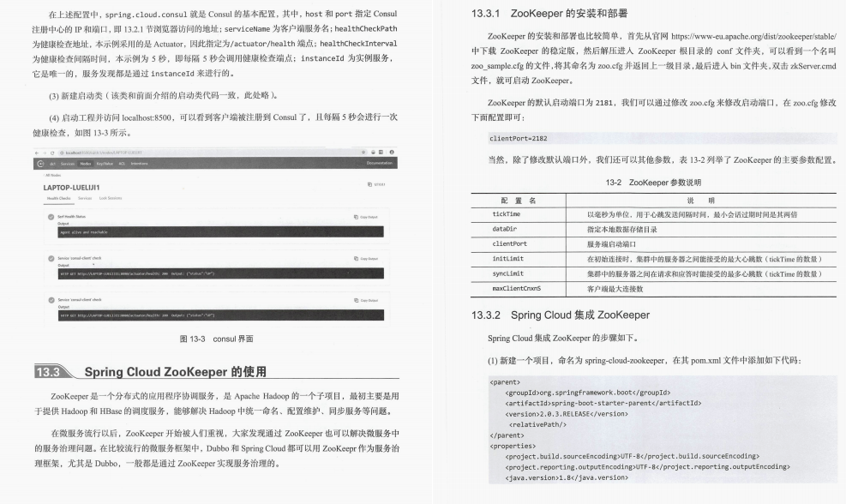The width and height of the screenshot is (846, 504).
Task: Click the 13.3.1 ZooKeeper heading
Action: pyautogui.click(x=549, y=14)
